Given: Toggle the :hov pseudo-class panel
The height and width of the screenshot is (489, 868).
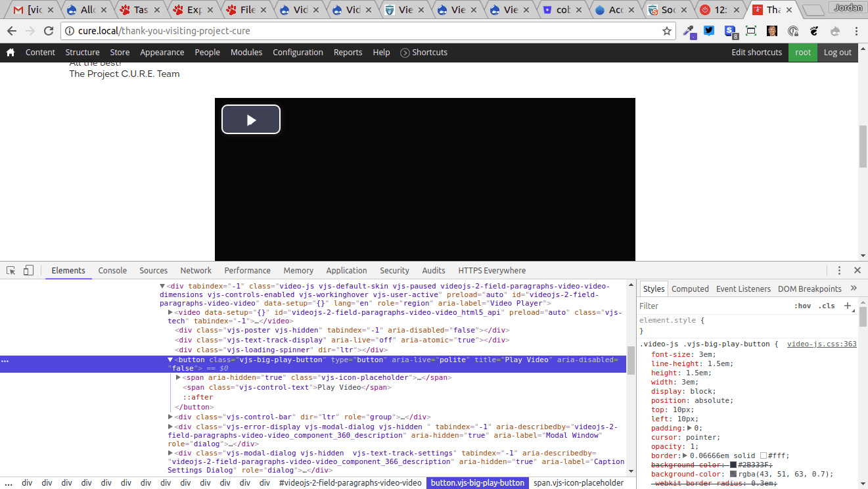Looking at the screenshot, I should [803, 305].
